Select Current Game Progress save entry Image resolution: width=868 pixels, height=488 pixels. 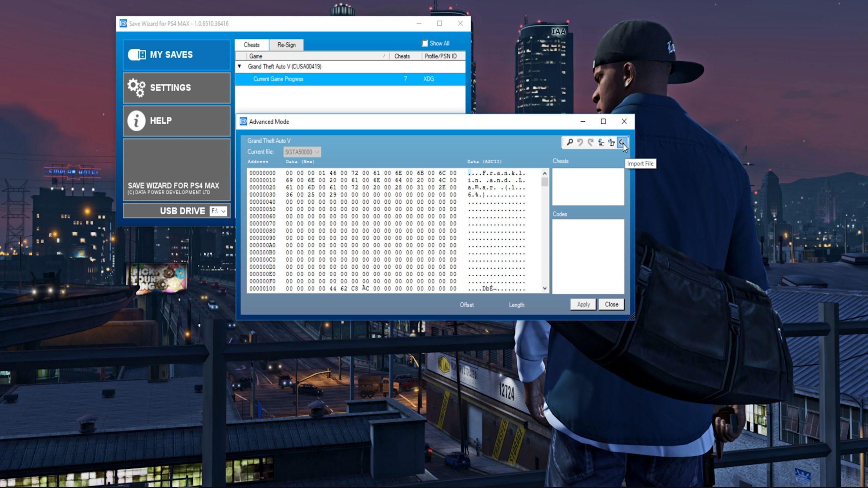coord(278,78)
